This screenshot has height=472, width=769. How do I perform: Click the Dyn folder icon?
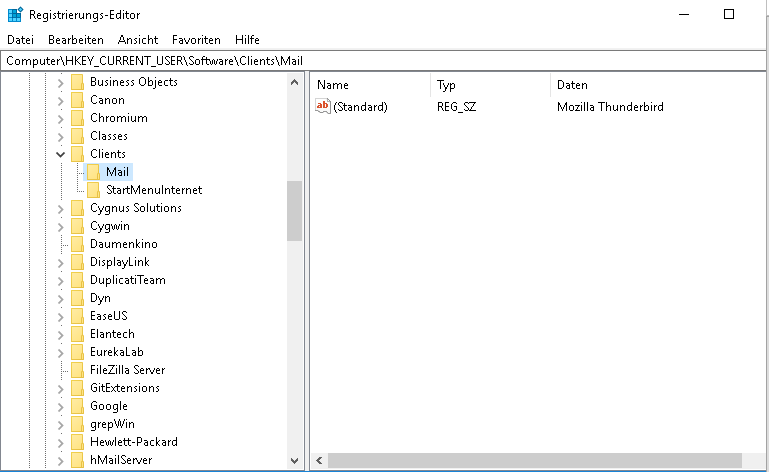pyautogui.click(x=77, y=298)
